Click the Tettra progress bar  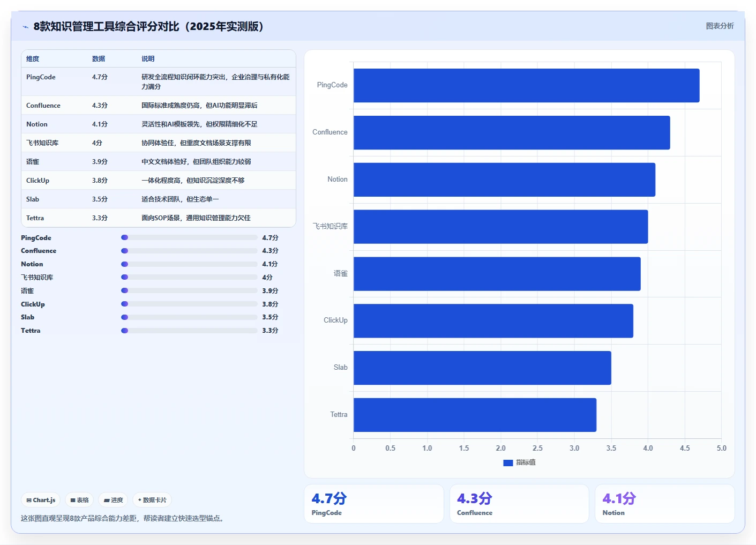pos(189,331)
